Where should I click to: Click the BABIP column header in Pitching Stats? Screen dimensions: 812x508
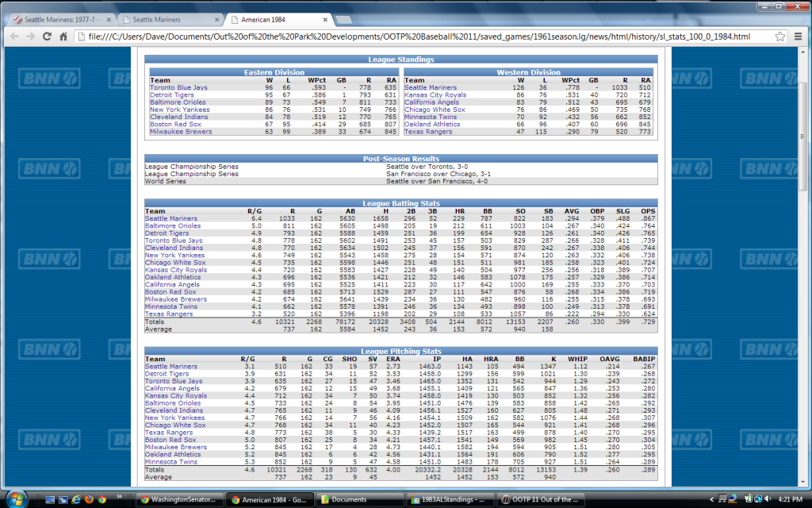644,359
